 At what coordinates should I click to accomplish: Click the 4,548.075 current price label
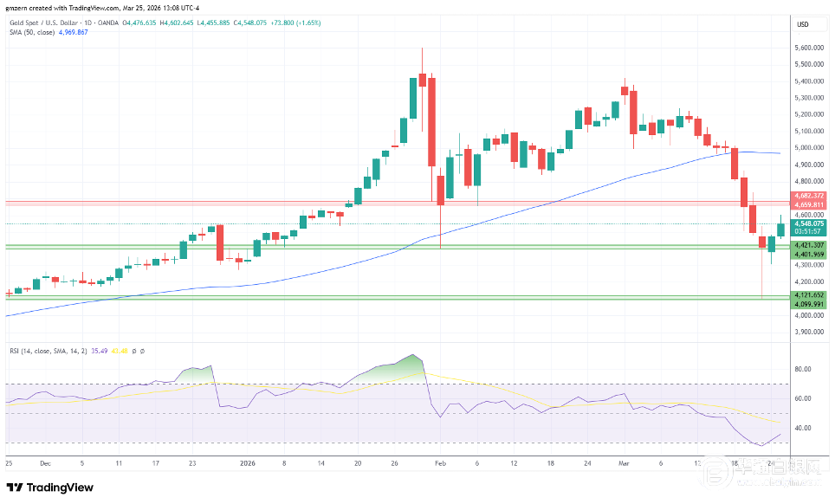coord(809,223)
